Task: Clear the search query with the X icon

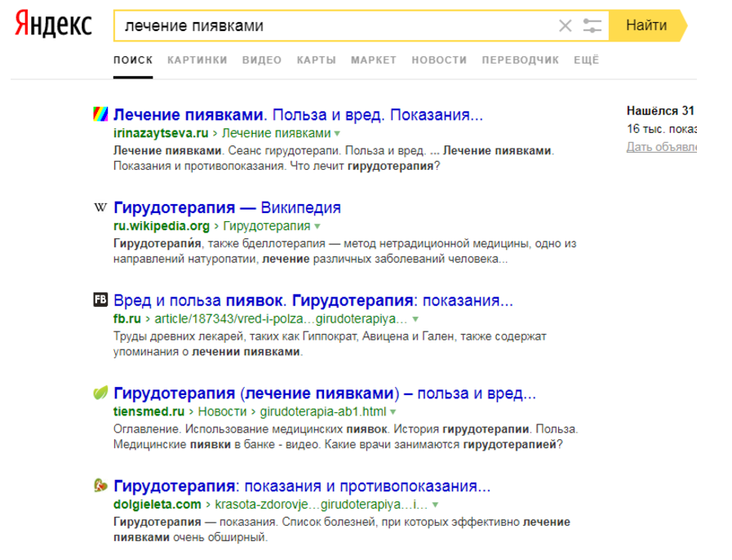Action: coord(565,25)
